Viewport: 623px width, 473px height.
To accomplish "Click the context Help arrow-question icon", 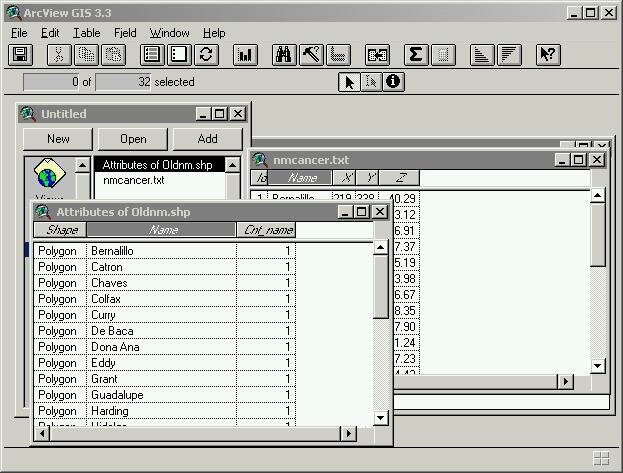I will (548, 54).
